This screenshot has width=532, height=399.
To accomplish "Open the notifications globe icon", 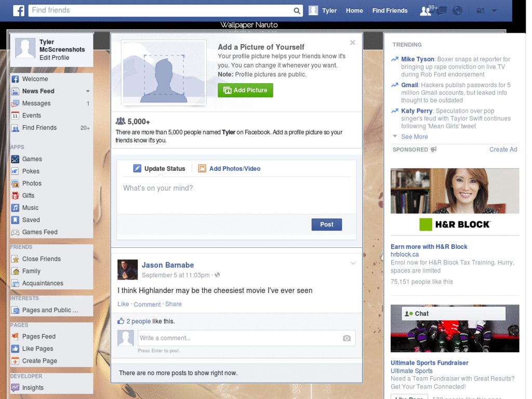I will [x=457, y=11].
